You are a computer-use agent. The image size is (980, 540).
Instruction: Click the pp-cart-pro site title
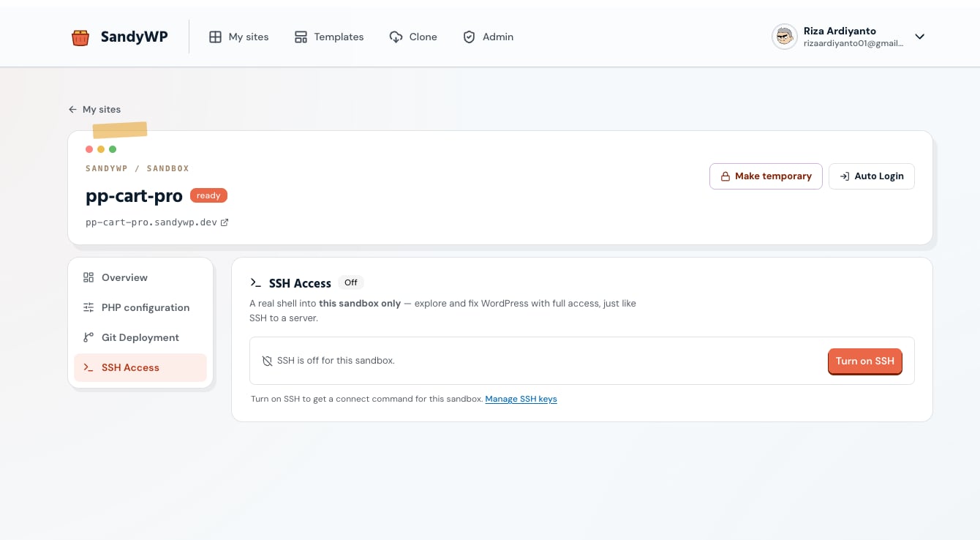point(134,195)
